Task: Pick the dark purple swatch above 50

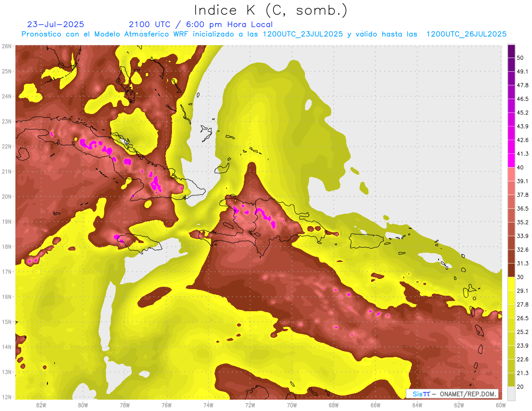Action: point(511,51)
